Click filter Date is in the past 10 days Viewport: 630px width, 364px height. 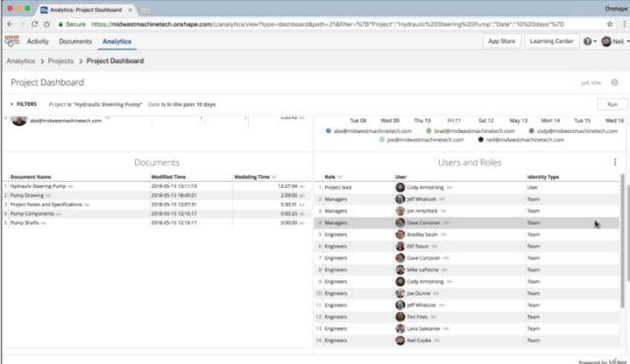point(181,104)
